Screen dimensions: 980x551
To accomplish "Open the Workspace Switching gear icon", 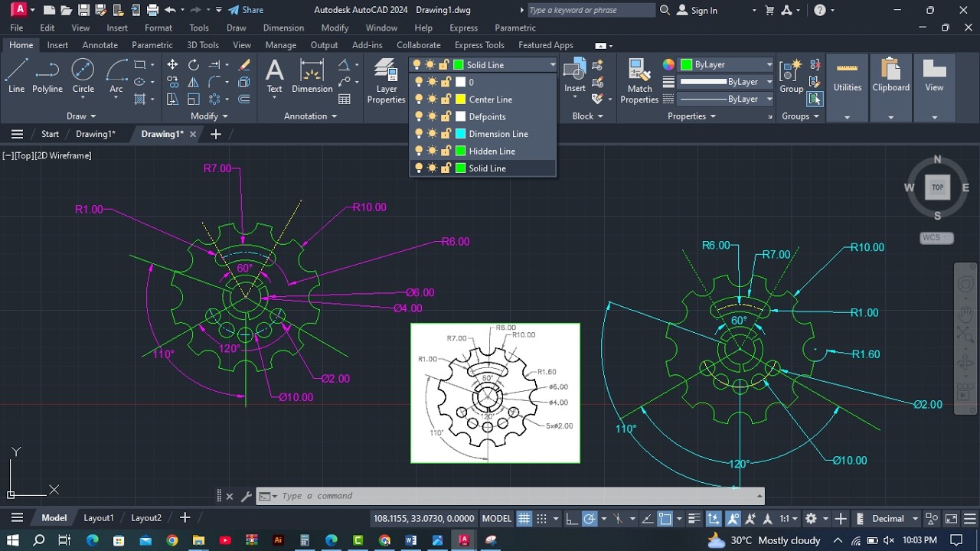I will [x=812, y=518].
